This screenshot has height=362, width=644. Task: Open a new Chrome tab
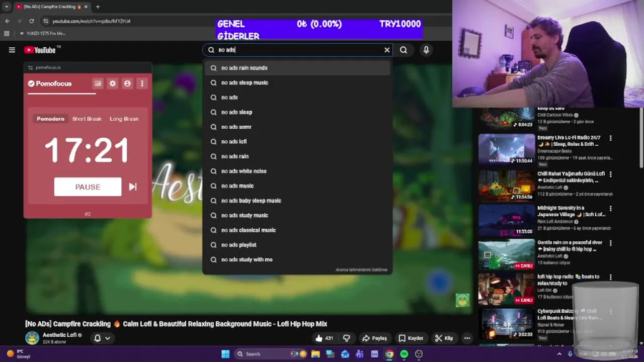click(98, 7)
